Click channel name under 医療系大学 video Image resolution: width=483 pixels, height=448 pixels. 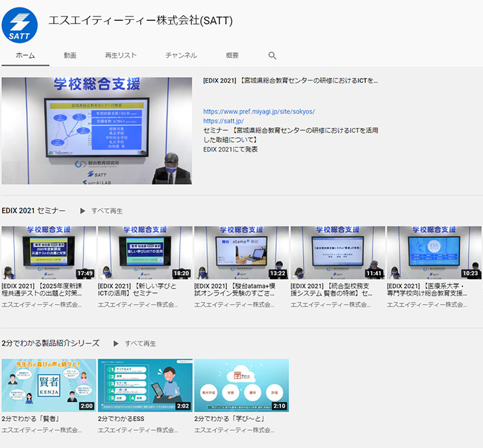427,305
